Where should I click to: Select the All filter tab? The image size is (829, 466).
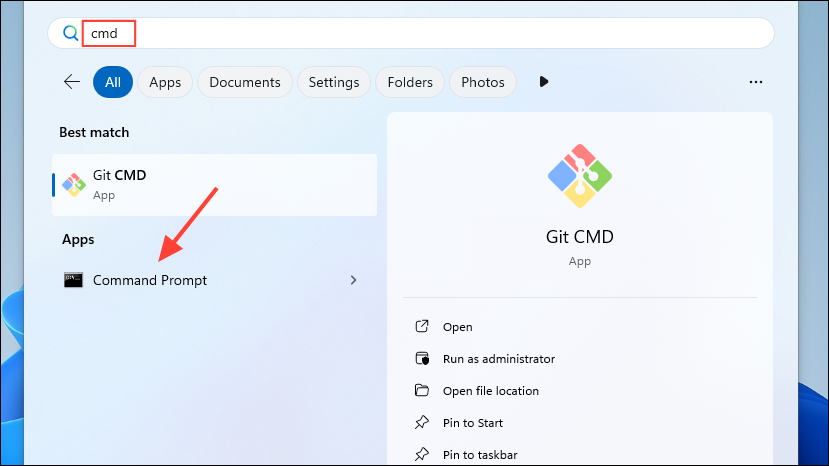[113, 82]
